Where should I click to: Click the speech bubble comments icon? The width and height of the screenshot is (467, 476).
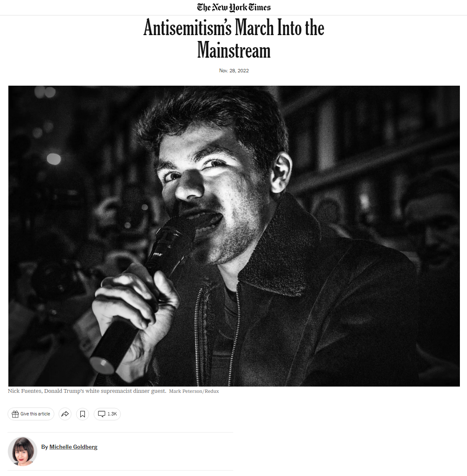(102, 414)
